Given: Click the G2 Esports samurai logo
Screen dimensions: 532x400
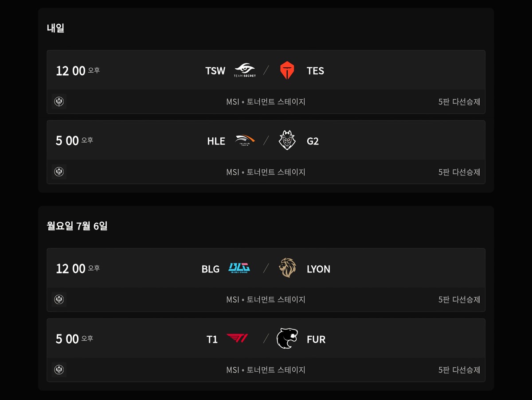Looking at the screenshot, I should point(287,140).
